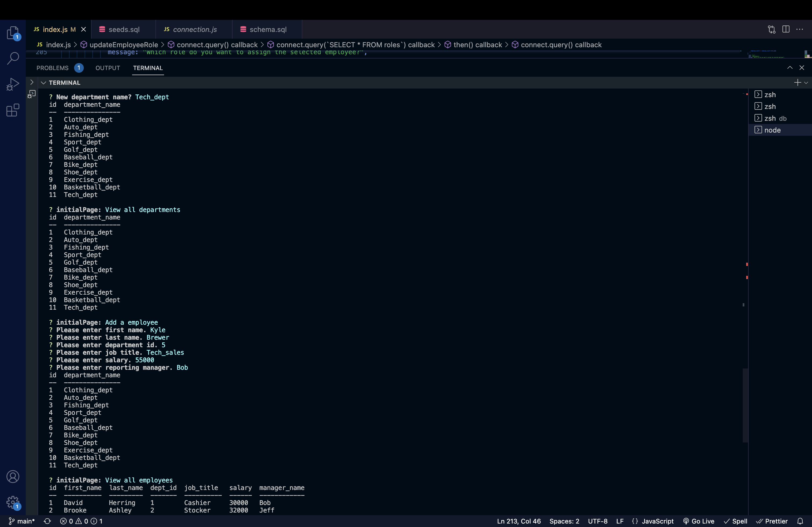Select the node terminal in the list

click(x=780, y=130)
